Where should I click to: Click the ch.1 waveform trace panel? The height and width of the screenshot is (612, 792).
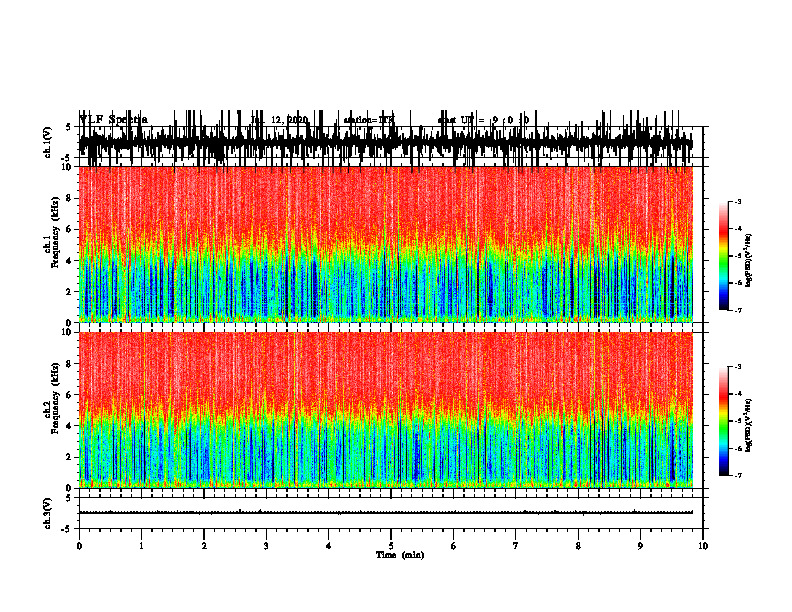pos(390,142)
